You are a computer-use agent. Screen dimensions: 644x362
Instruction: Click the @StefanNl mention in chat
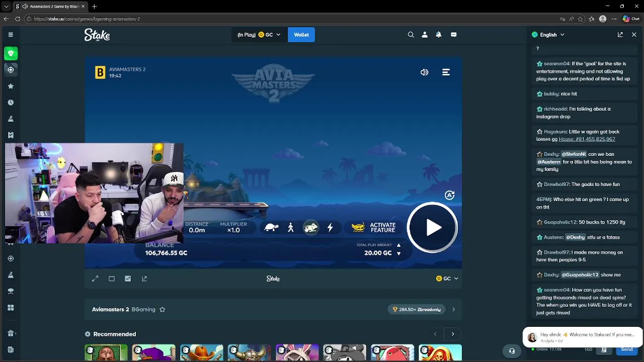(574, 154)
